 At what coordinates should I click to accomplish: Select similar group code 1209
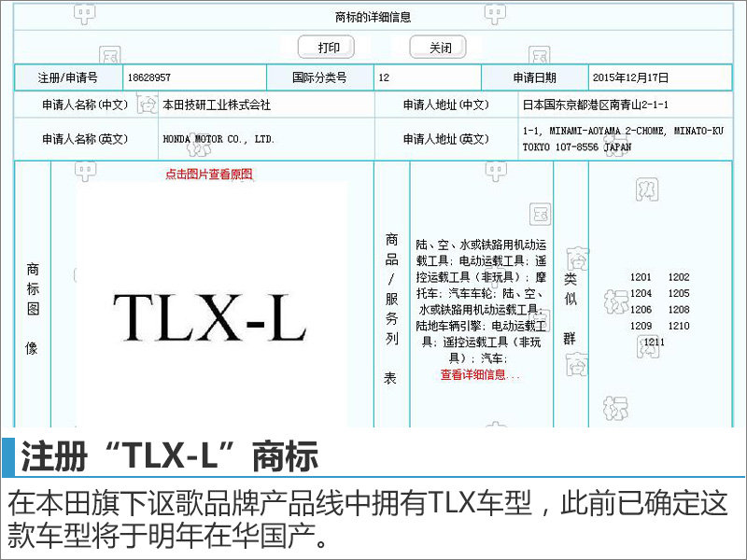(x=641, y=326)
